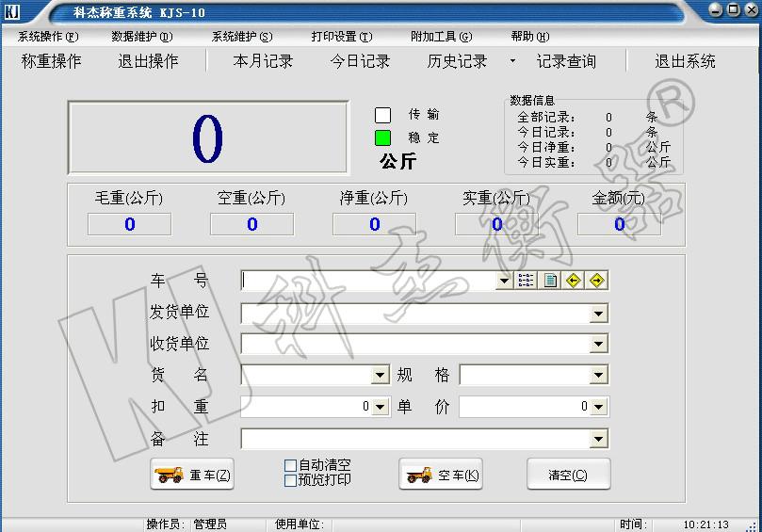The width and height of the screenshot is (762, 532).
Task: Click the green 稳定 status indicator
Action: 382,137
